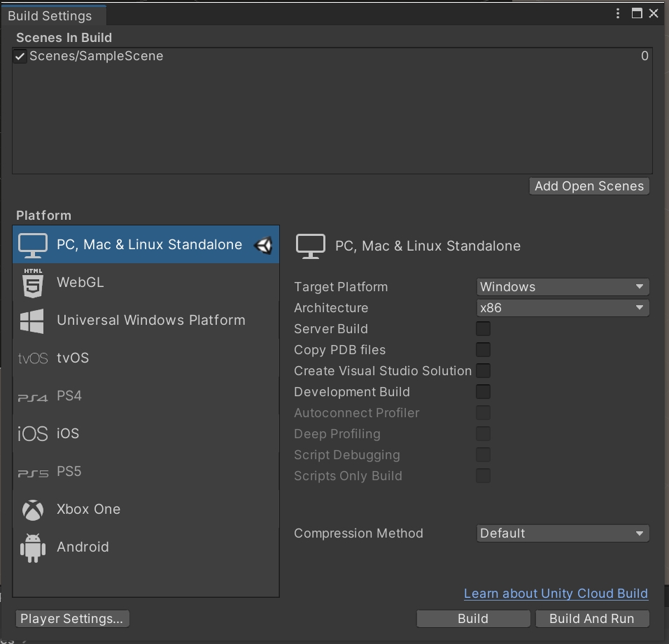Select the WebGL HTML5 platform icon
The width and height of the screenshot is (669, 644).
33,283
